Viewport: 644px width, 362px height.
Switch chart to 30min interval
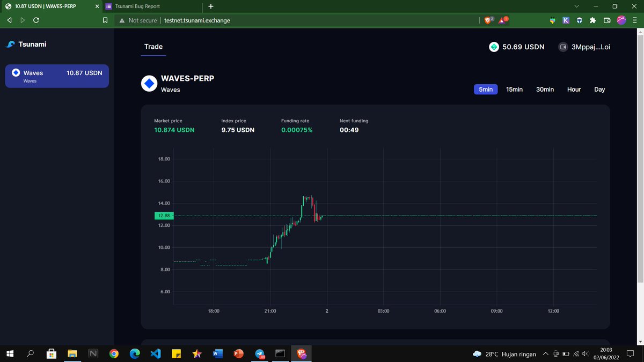coord(545,90)
